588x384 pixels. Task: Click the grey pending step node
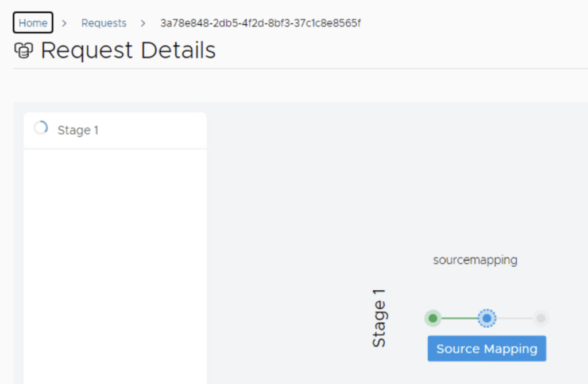(x=540, y=318)
